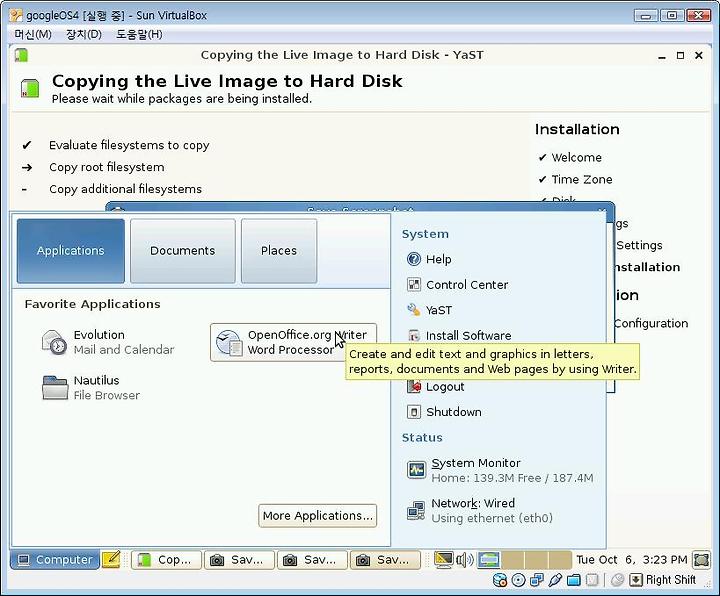Click the VirtualBox window title icon
This screenshot has width=720, height=596.
tap(16, 15)
